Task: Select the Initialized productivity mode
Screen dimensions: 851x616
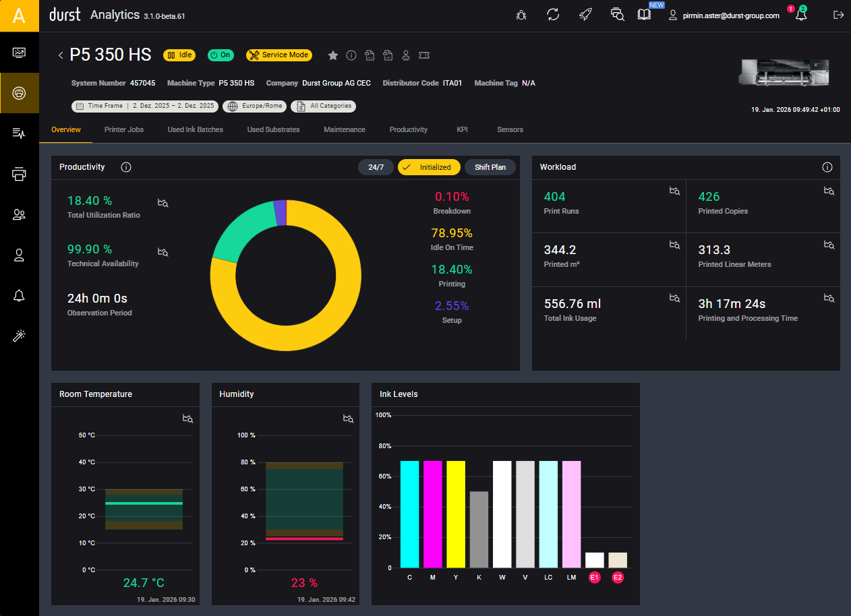Action: 429,167
